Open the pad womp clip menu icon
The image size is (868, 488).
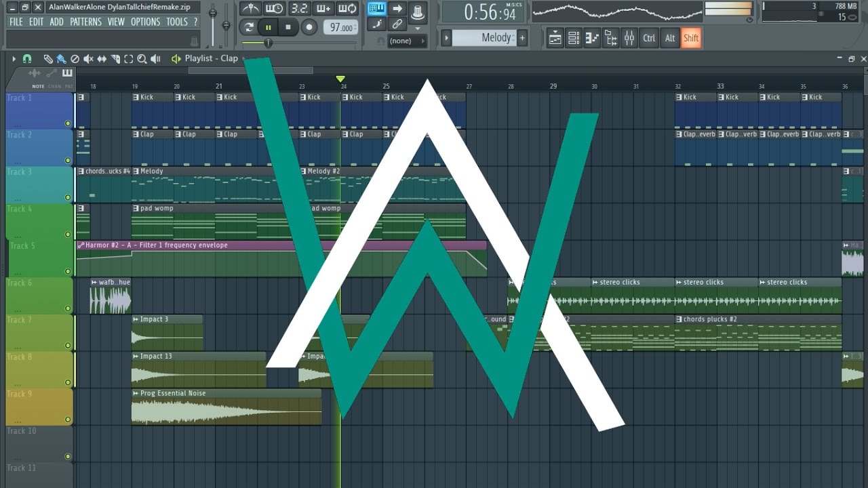[x=136, y=208]
